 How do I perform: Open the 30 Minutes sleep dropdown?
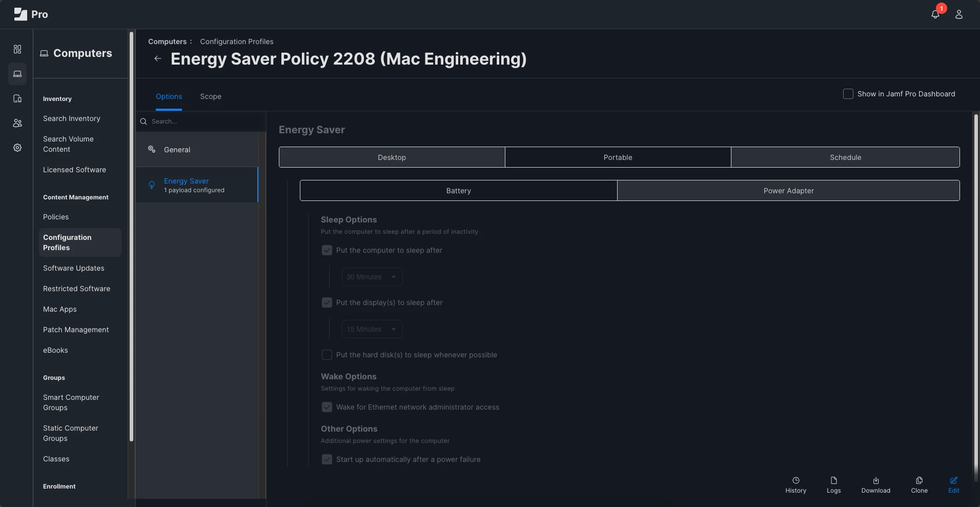[x=372, y=277]
